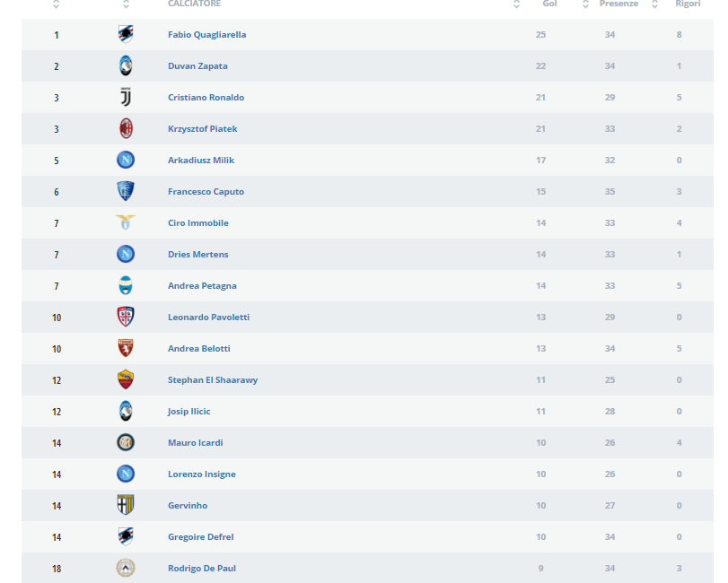
Task: Open Duvan Zapata player page
Action: 197,65
